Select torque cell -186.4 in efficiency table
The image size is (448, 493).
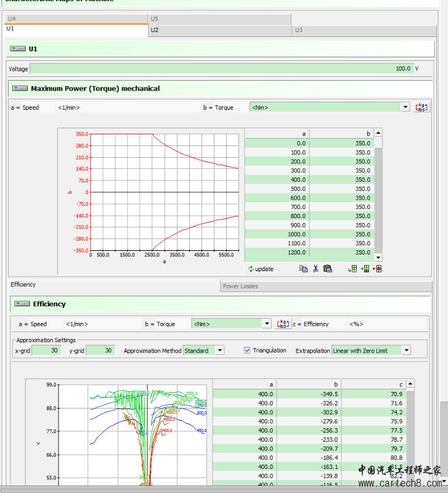tap(309, 458)
